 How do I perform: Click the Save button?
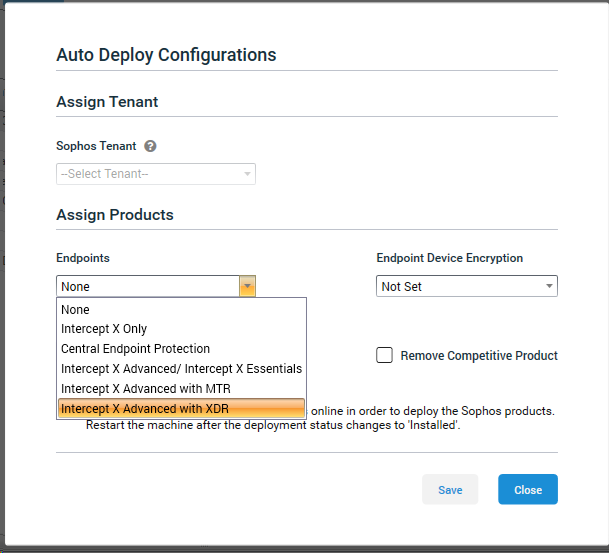click(x=450, y=490)
